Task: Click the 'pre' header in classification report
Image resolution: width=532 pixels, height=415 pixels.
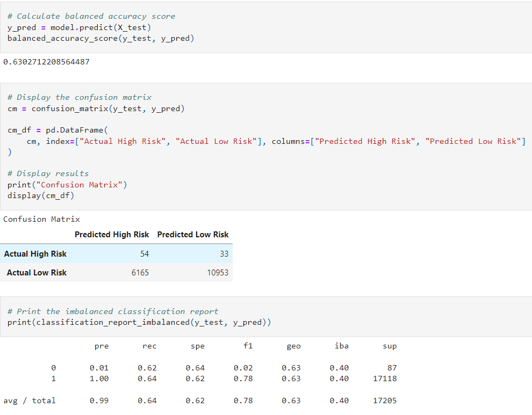Action: click(x=102, y=346)
